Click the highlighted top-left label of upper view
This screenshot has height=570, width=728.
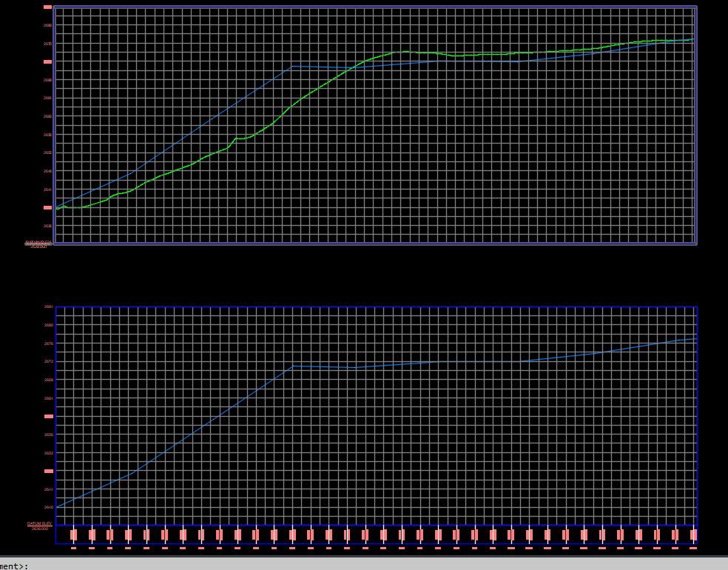point(48,7)
